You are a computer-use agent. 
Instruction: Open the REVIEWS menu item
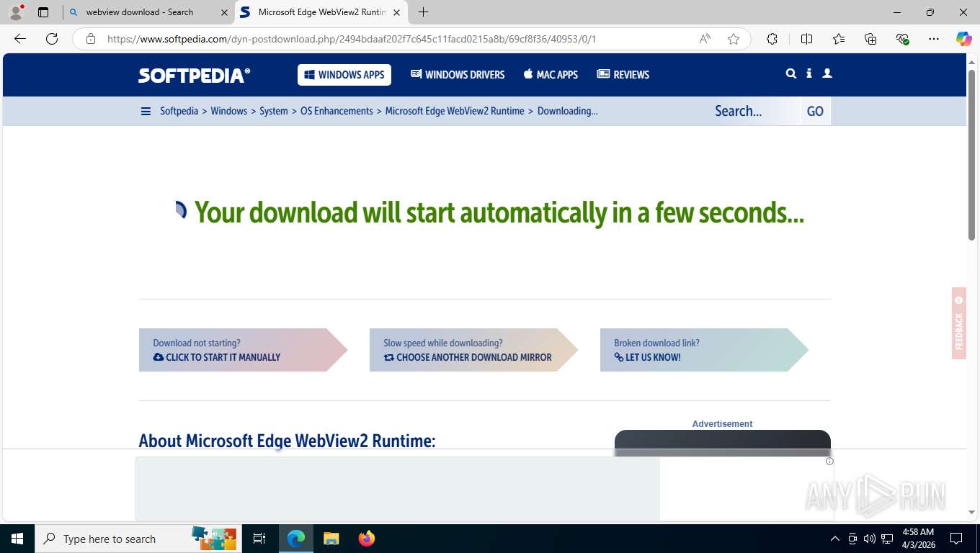click(623, 75)
